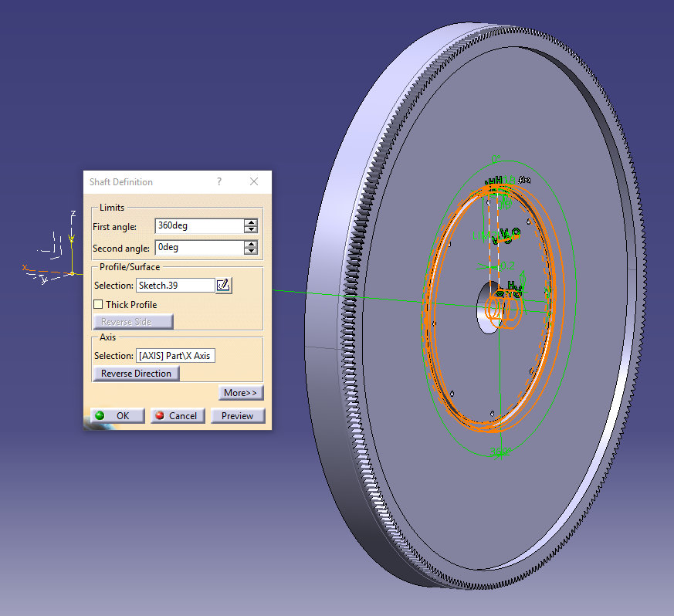Open the sketch editor with the pencil icon
The width and height of the screenshot is (674, 616).
pyautogui.click(x=223, y=285)
